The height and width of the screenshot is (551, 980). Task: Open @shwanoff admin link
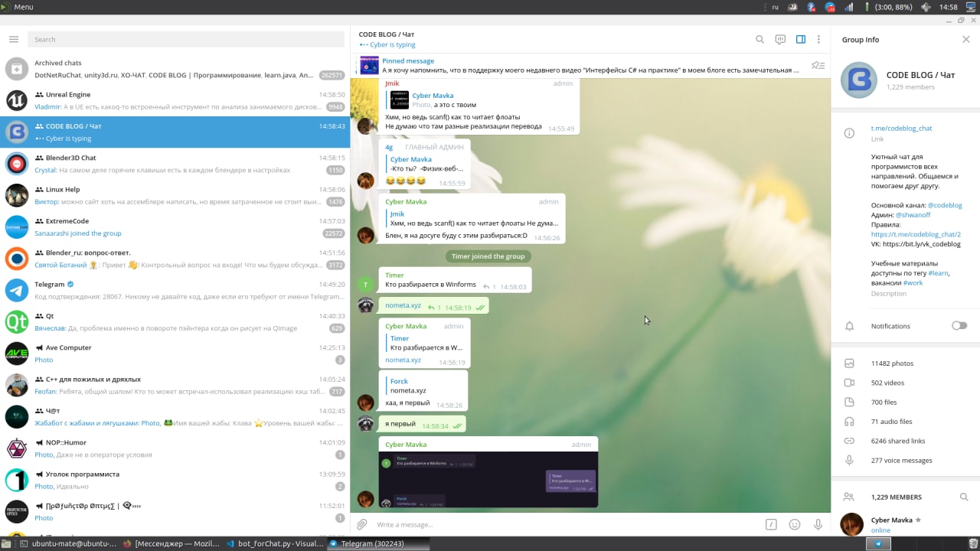913,215
